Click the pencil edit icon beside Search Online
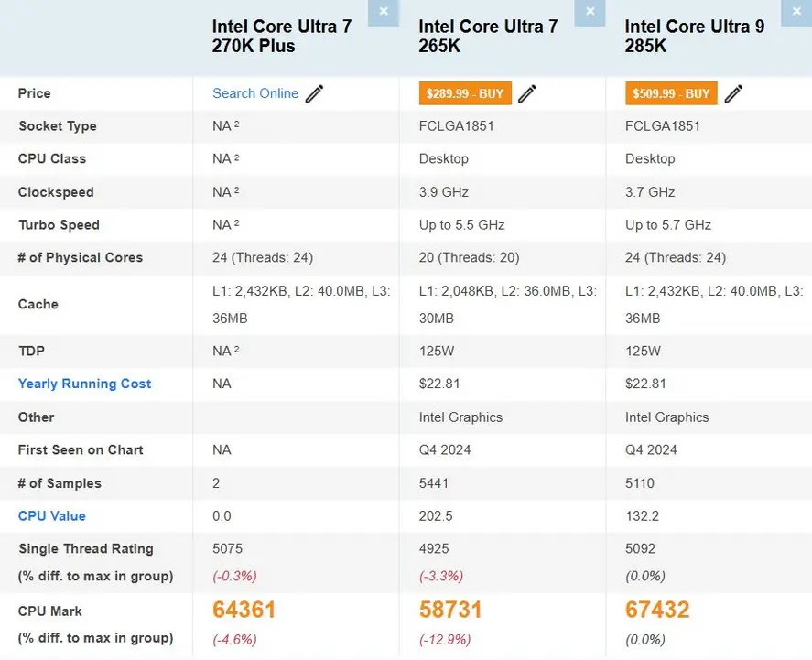The image size is (812, 660). (x=315, y=92)
